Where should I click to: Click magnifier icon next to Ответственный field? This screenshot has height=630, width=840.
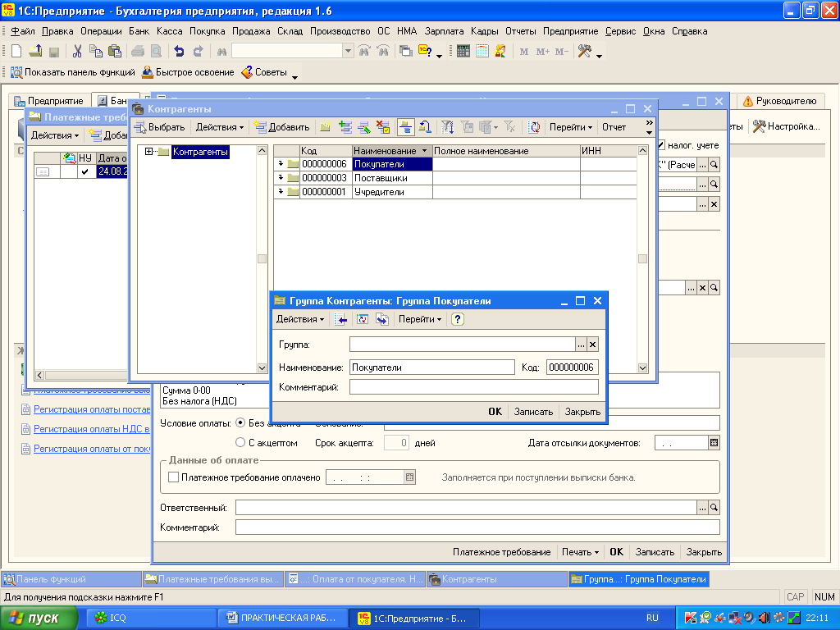coord(714,507)
